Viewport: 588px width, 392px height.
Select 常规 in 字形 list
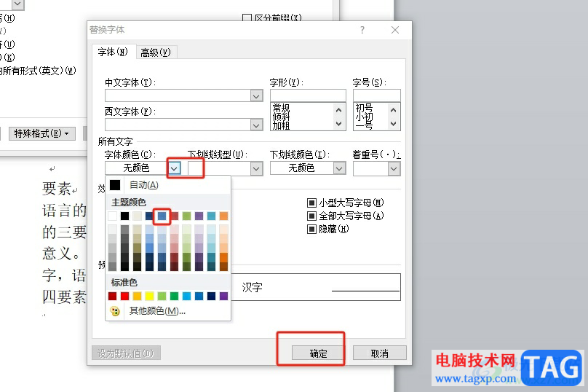(x=281, y=108)
